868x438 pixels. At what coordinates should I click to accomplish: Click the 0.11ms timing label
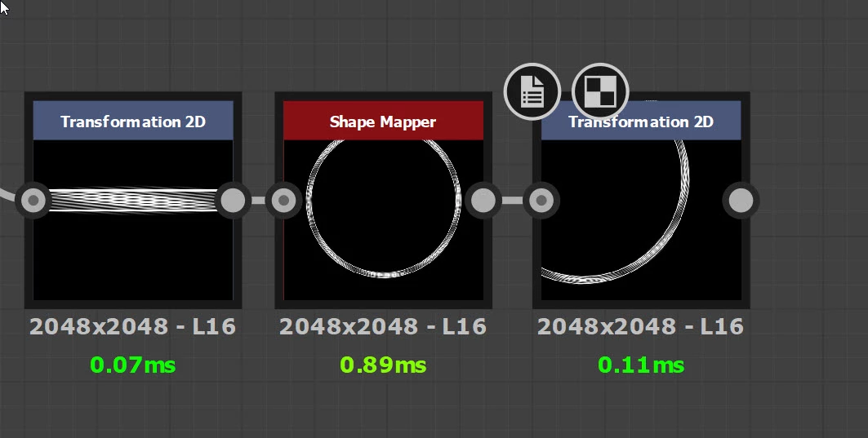(x=641, y=365)
